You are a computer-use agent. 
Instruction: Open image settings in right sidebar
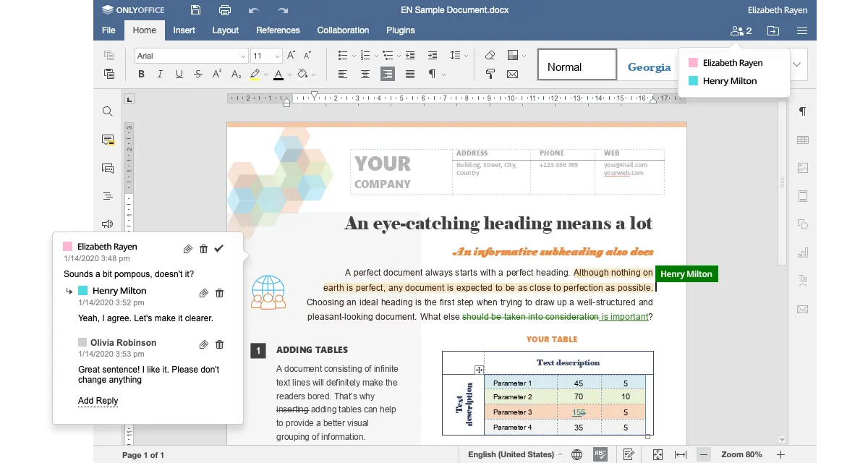pos(802,168)
